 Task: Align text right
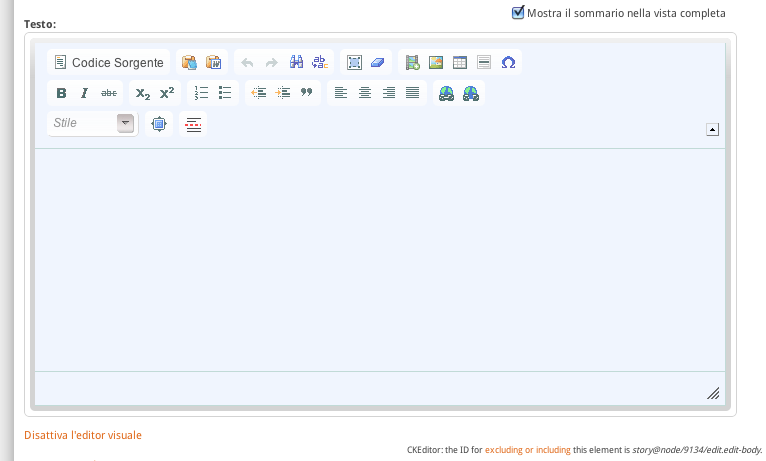pos(388,93)
